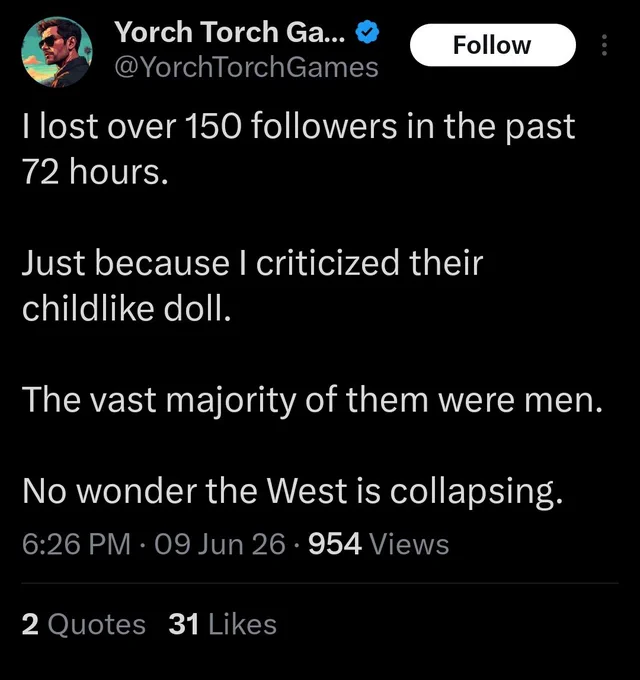
Task: Click the @YorchTorchGames handle
Action: point(246,68)
